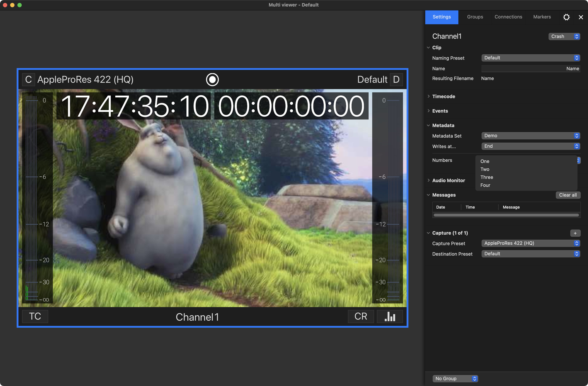
Task: Collapse the Metadata section
Action: tap(428, 125)
